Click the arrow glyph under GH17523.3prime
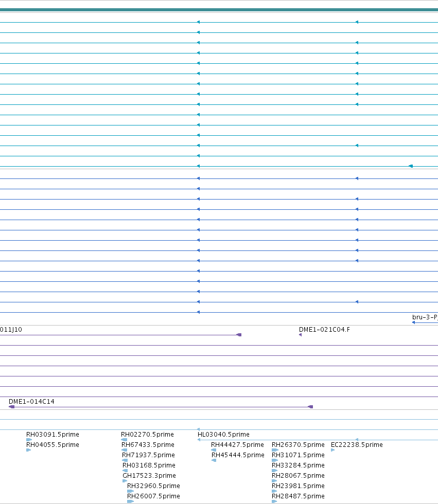The height and width of the screenshot is (504, 438). [x=125, y=481]
